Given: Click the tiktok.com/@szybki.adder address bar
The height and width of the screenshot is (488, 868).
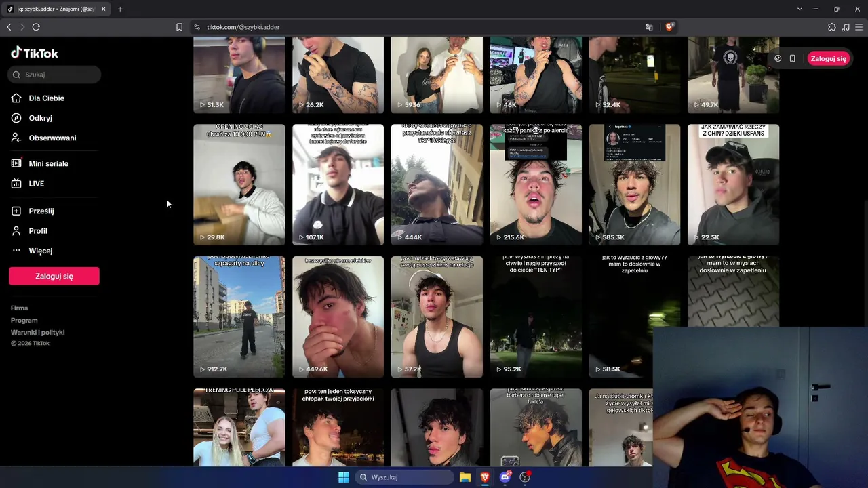Looking at the screenshot, I should point(243,27).
